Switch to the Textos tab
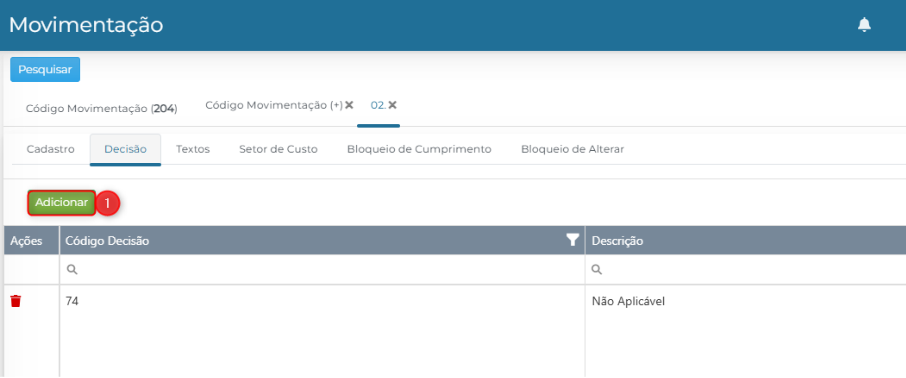Image resolution: width=906 pixels, height=378 pixels. (193, 149)
